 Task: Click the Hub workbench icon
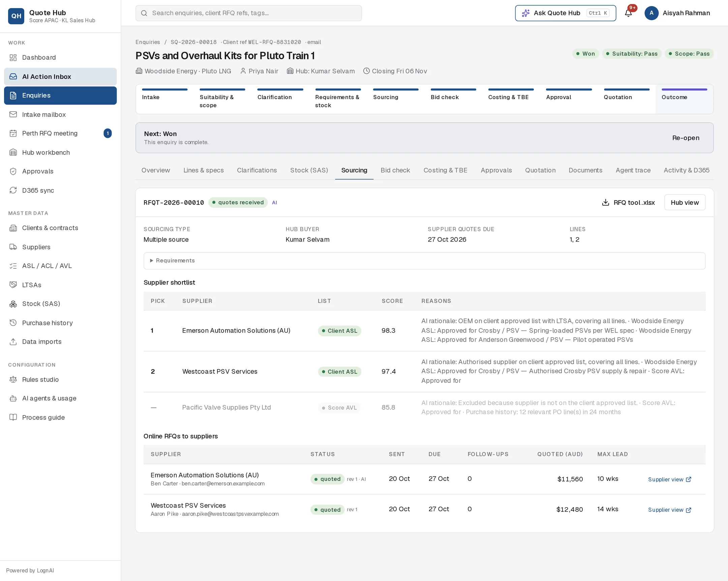coord(13,152)
